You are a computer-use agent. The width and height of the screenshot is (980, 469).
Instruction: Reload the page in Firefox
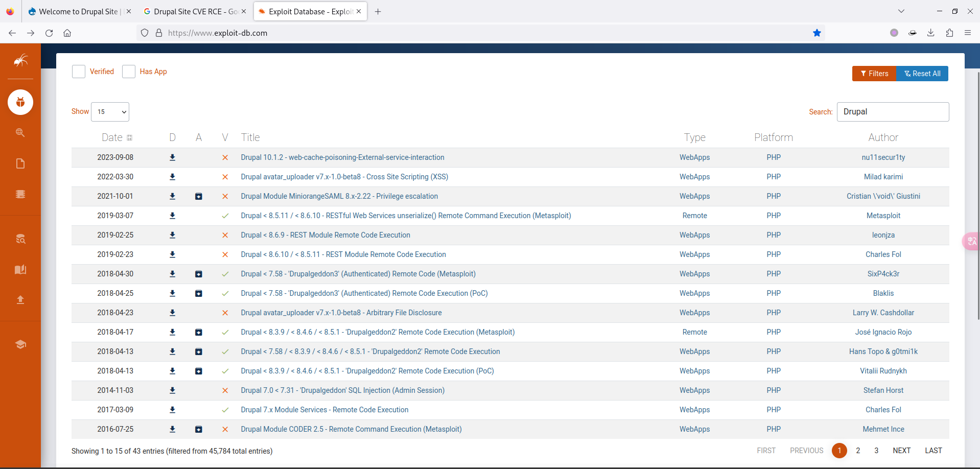coord(49,33)
